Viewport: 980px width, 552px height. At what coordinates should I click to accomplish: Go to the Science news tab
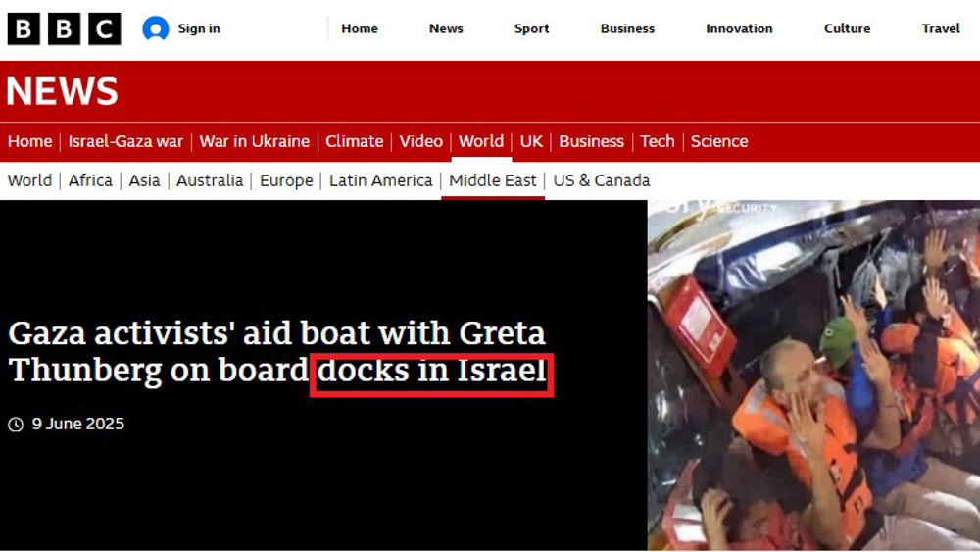tap(719, 141)
